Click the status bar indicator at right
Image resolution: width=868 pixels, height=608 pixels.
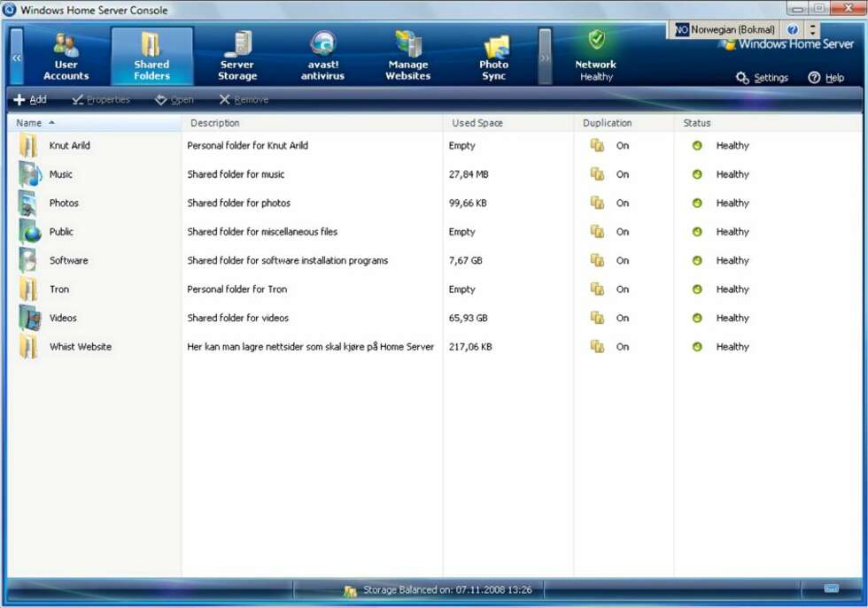tap(832, 589)
